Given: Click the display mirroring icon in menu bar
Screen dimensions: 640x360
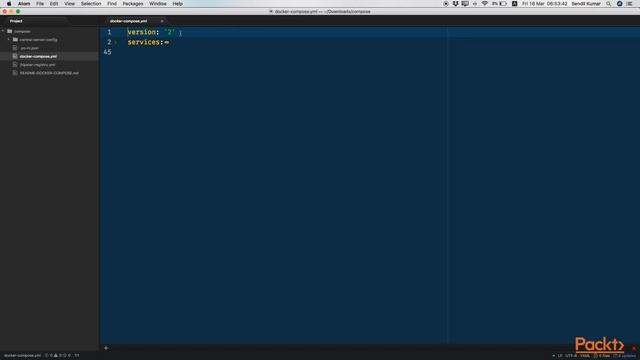Looking at the screenshot, I should (x=465, y=4).
